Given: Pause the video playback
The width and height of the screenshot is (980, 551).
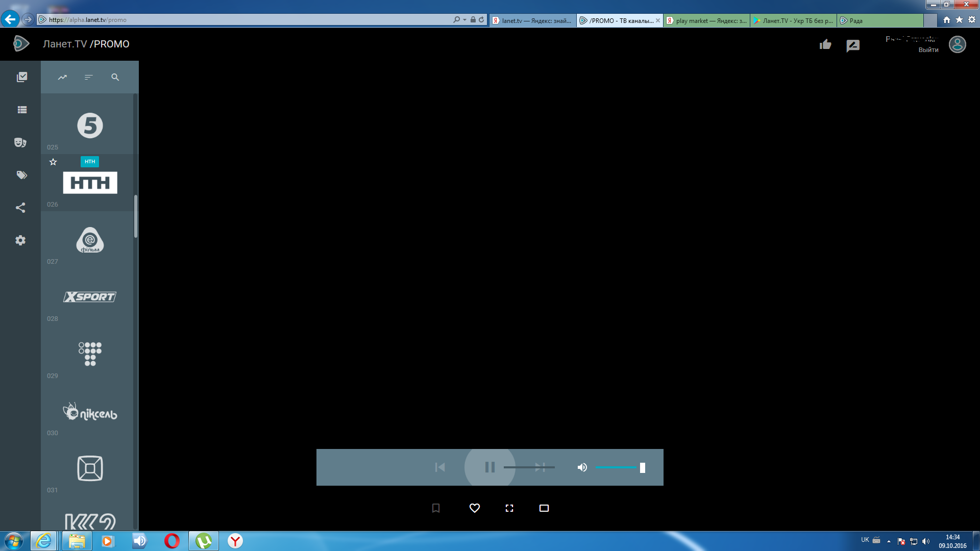Looking at the screenshot, I should [x=489, y=467].
